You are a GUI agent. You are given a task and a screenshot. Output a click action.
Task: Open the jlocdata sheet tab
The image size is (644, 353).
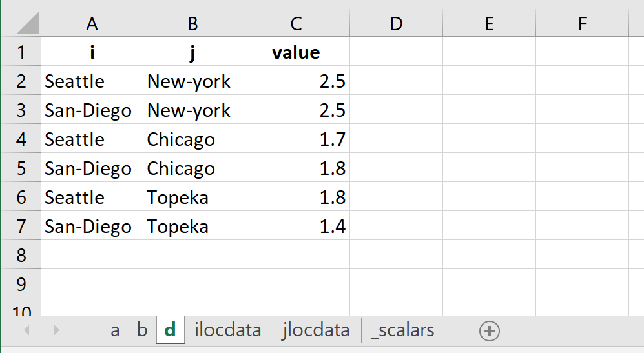pyautogui.click(x=316, y=330)
